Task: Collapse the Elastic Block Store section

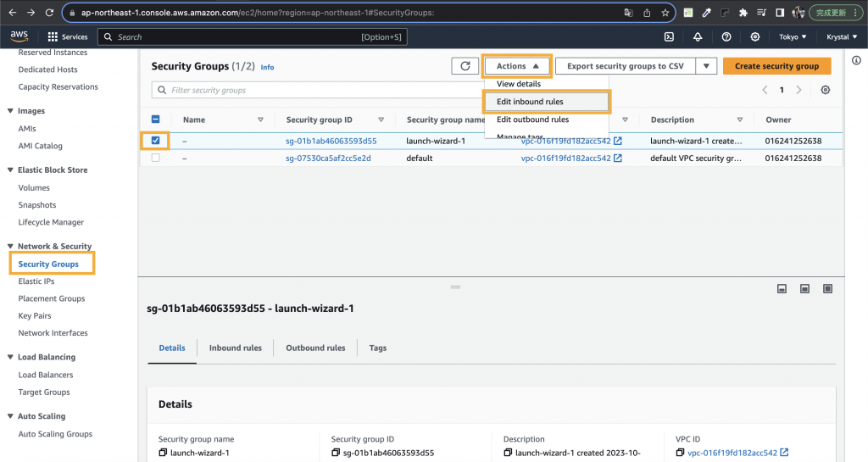Action: 10,170
